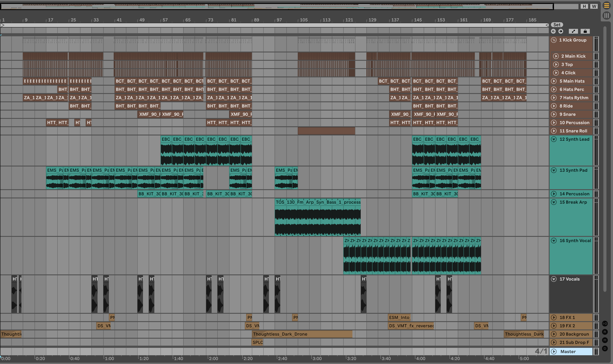
Task: Select the 10 Percussion track header
Action: 571,122
